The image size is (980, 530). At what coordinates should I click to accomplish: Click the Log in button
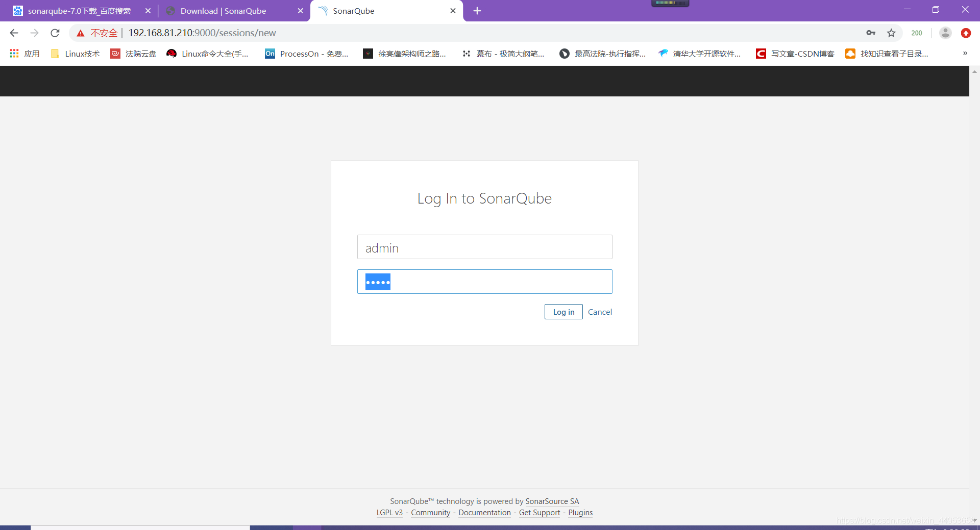click(563, 312)
